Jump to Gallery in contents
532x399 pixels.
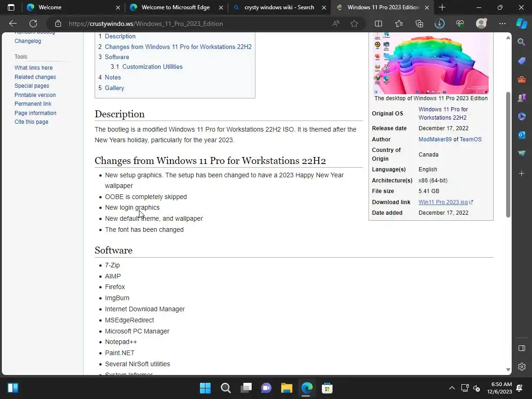click(115, 88)
